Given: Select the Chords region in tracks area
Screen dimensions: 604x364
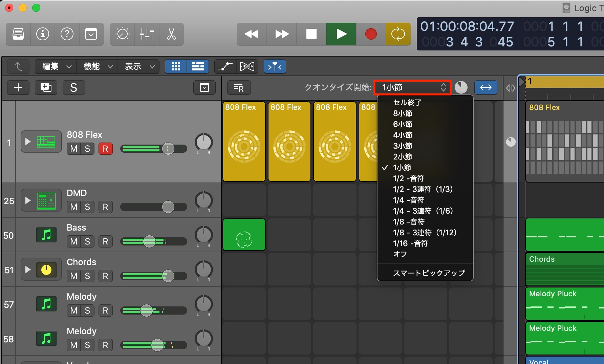Looking at the screenshot, I should [x=565, y=269].
